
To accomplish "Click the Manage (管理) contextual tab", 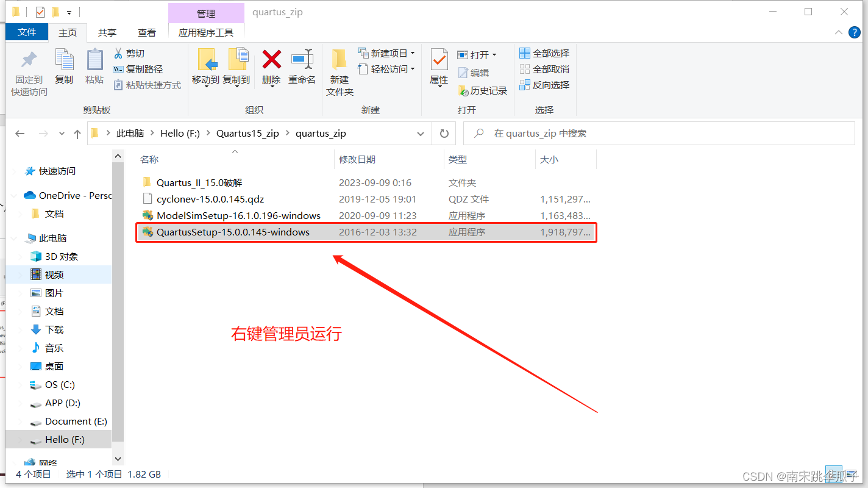I will pyautogui.click(x=206, y=13).
